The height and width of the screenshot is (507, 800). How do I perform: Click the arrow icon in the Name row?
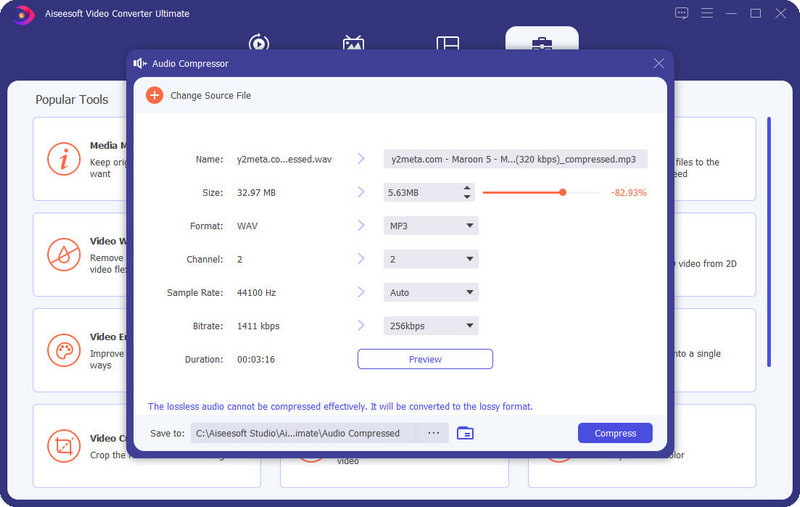tap(361, 159)
